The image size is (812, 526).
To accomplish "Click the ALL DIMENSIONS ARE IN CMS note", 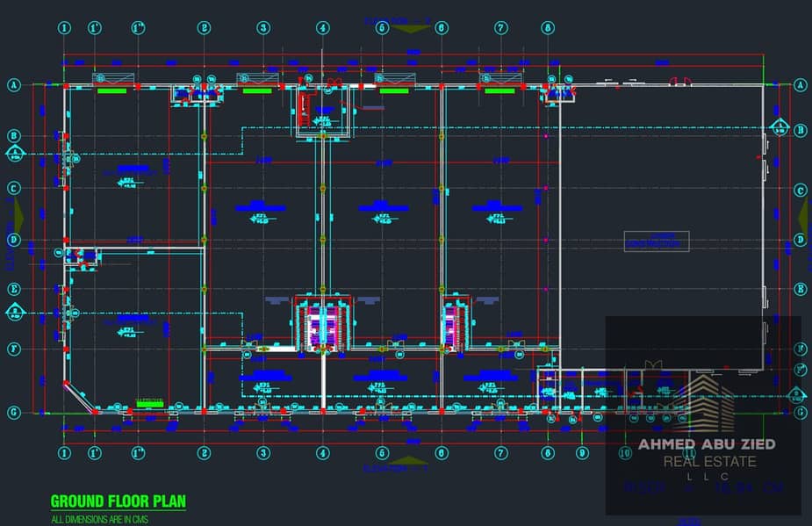I will 99,519.
